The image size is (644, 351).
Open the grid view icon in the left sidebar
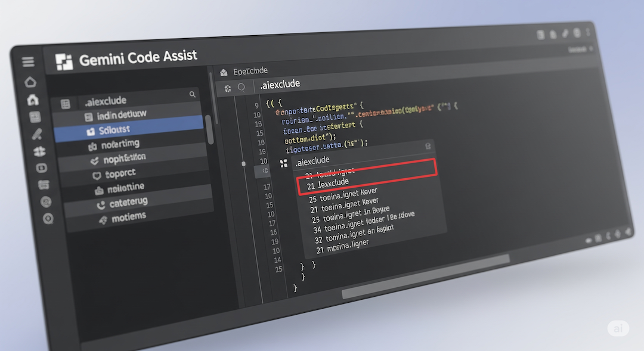pos(35,117)
